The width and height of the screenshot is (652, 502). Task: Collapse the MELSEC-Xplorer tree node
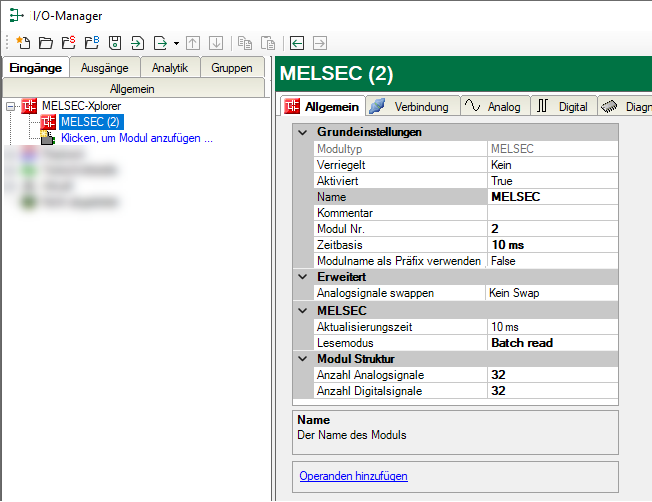(10, 106)
